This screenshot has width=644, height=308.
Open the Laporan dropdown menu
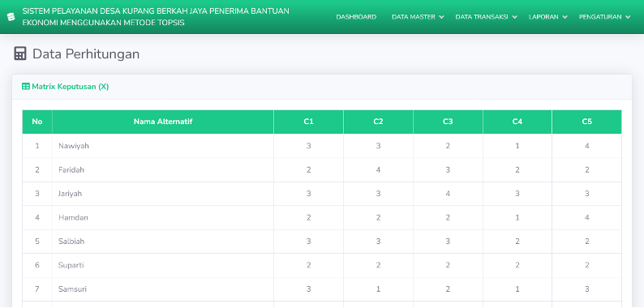coord(548,17)
